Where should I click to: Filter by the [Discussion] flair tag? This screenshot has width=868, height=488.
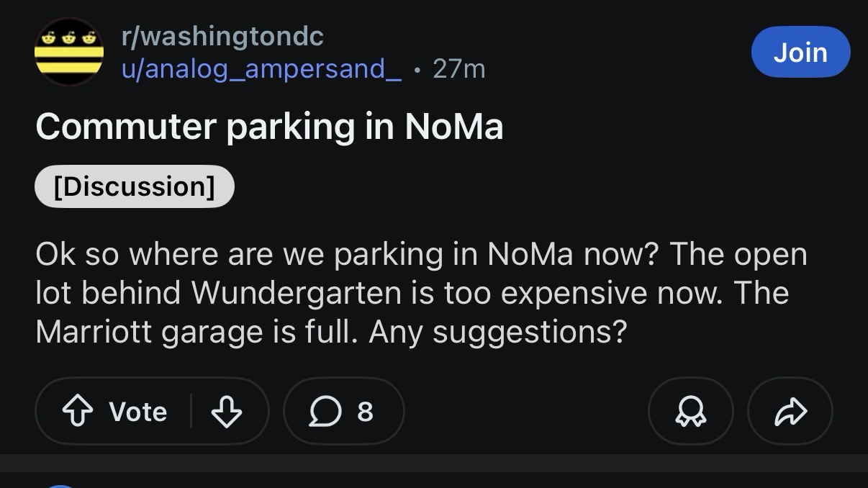[135, 186]
